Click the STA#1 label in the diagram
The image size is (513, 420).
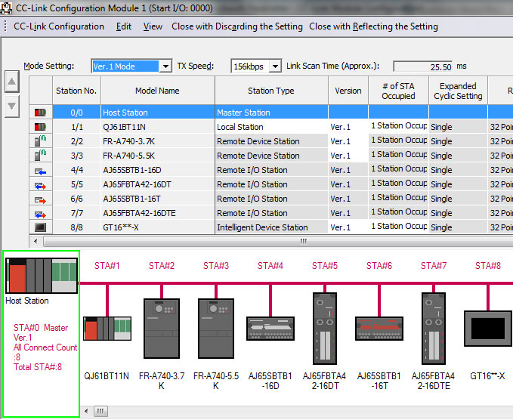coord(107,266)
